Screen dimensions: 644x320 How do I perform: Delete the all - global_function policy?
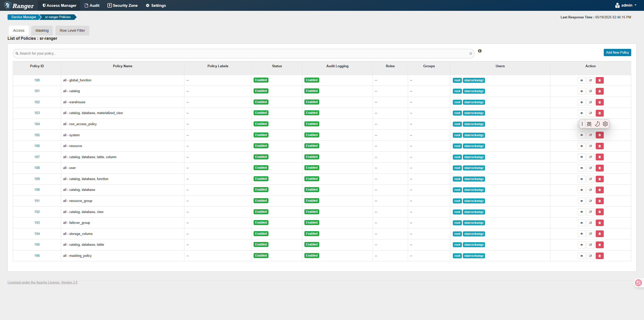[599, 80]
